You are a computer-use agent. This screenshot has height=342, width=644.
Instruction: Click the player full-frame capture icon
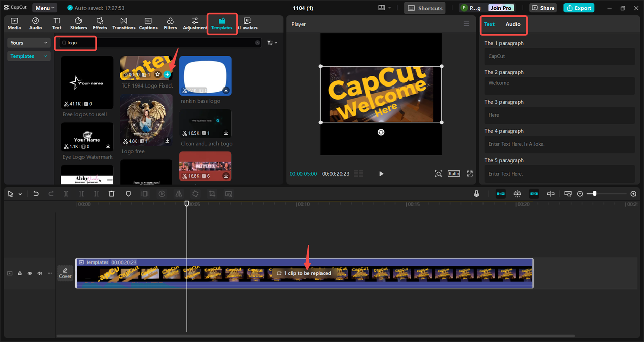click(x=439, y=174)
